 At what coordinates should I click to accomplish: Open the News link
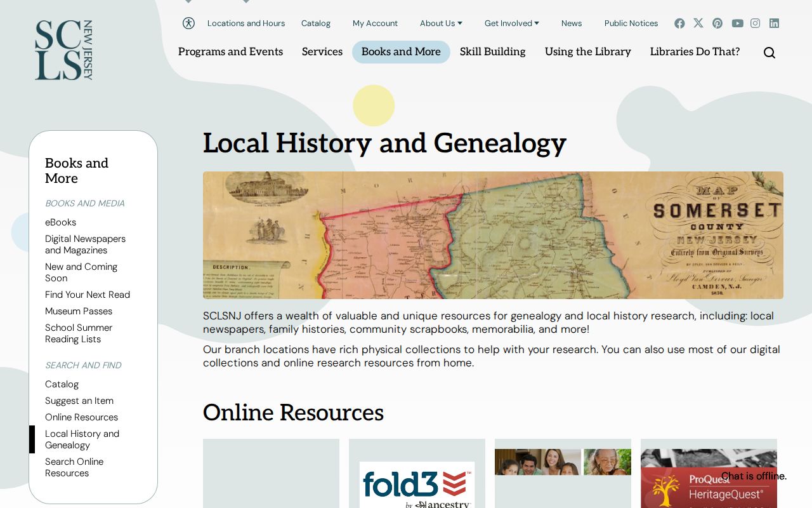pos(572,23)
